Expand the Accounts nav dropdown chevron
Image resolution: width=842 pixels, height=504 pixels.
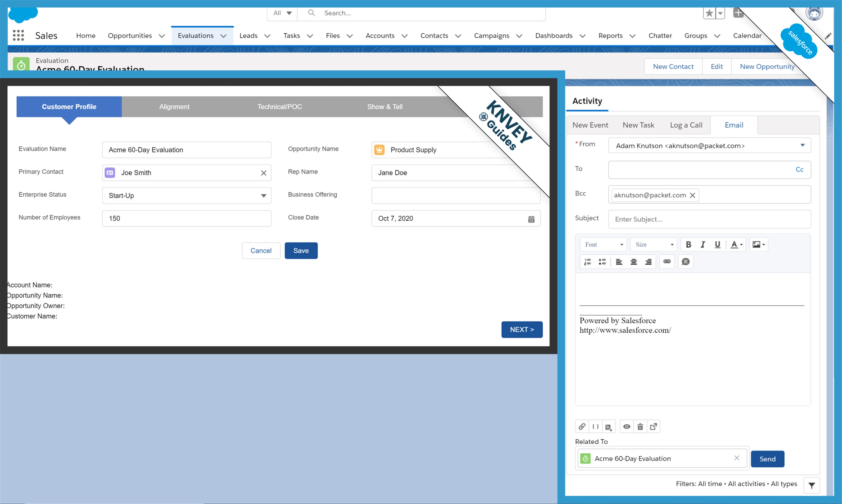tap(404, 36)
